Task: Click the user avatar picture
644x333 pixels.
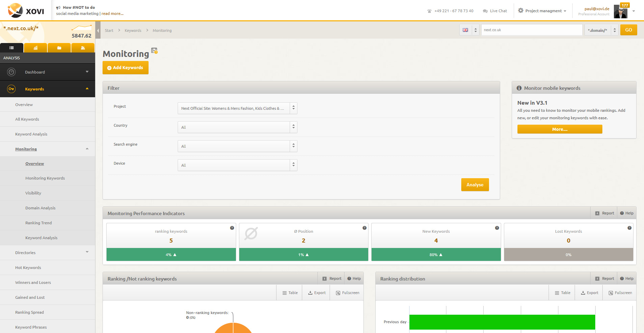Action: click(621, 12)
